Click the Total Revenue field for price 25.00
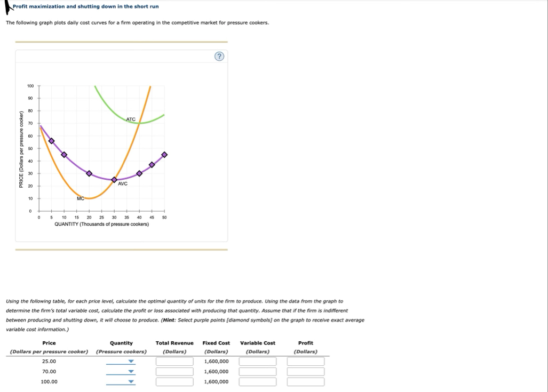Screen dimensions: 548x392 coord(174,361)
